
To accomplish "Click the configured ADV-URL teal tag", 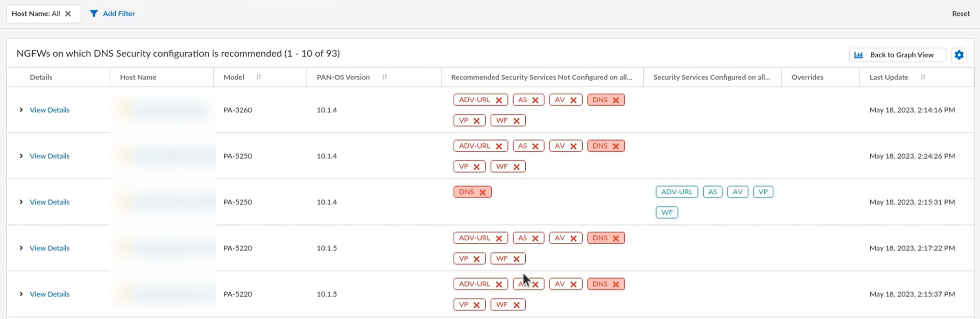I will 677,192.
